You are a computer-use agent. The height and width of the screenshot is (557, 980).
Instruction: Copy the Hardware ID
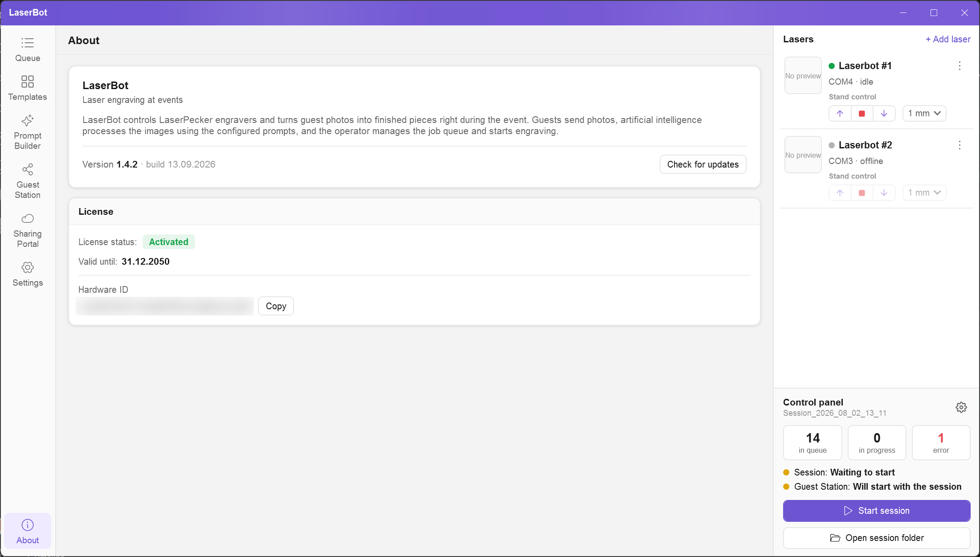pyautogui.click(x=276, y=306)
